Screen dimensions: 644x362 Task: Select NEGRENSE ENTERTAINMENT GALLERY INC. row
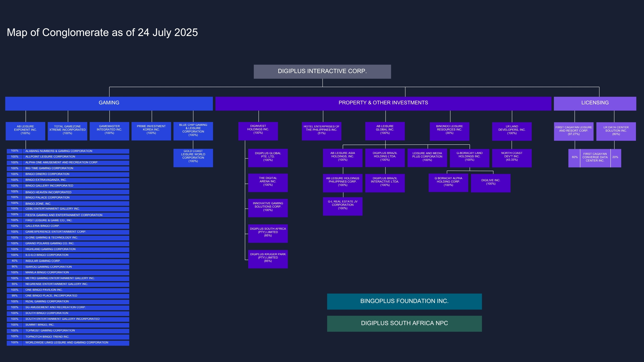tap(68, 284)
